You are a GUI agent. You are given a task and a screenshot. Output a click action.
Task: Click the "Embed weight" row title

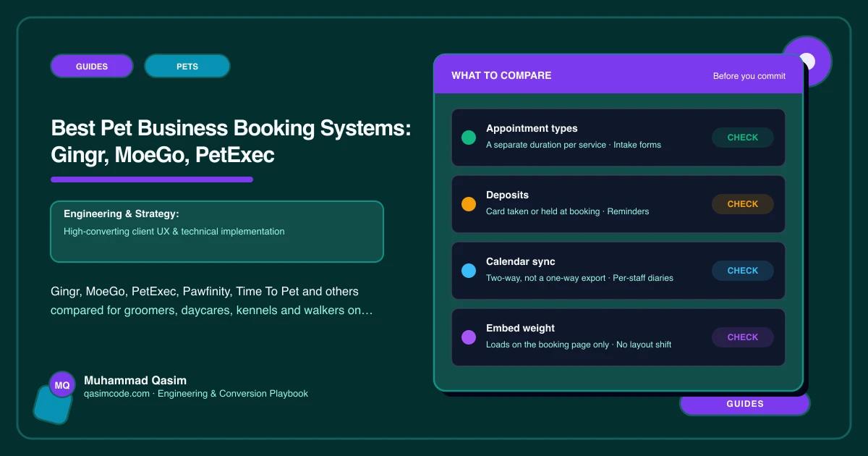521,329
